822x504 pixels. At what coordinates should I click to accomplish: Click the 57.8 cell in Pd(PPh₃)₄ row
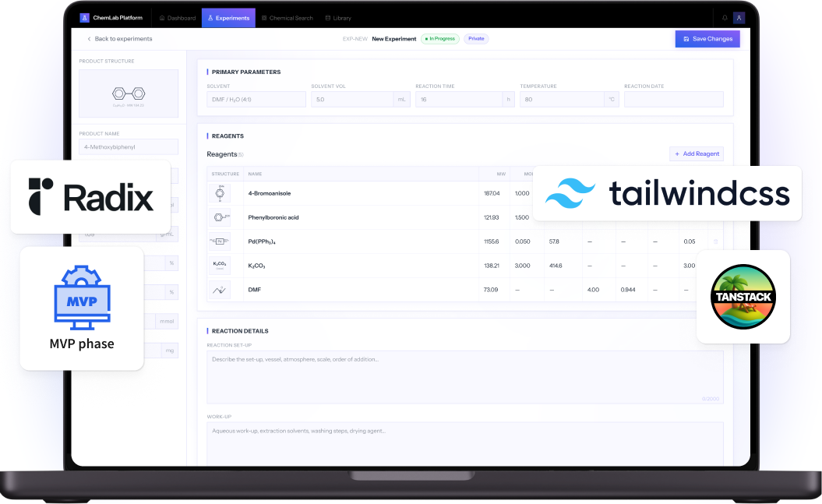pyautogui.click(x=554, y=241)
